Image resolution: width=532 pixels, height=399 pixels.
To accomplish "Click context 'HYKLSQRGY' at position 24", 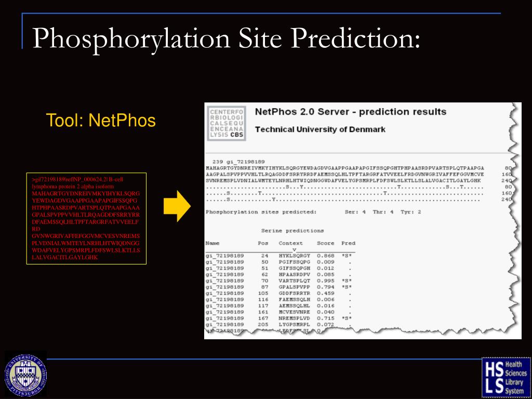I will pos(294,256).
